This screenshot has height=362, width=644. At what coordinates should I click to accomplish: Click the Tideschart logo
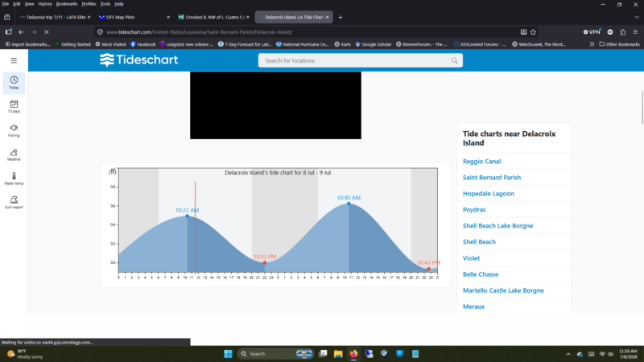click(138, 60)
